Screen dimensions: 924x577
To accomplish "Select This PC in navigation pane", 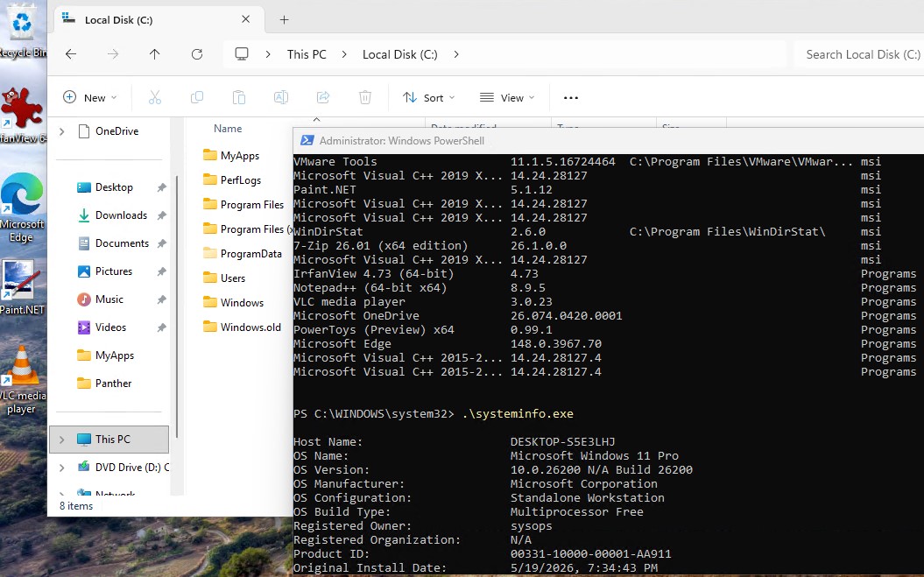I will coord(109,440).
